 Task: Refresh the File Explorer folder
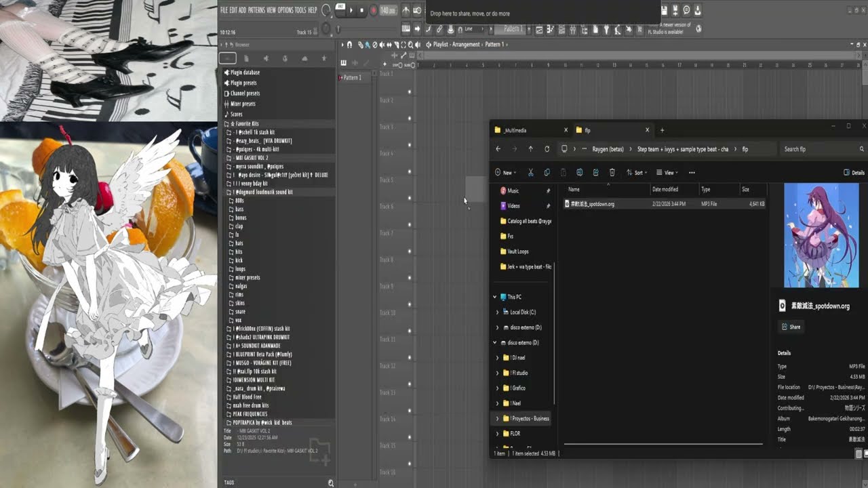547,149
